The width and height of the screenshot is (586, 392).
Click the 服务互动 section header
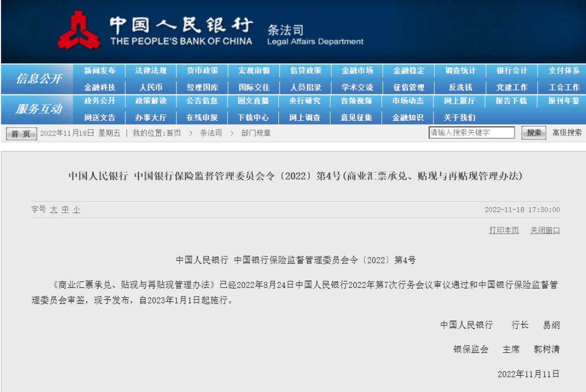(x=39, y=109)
